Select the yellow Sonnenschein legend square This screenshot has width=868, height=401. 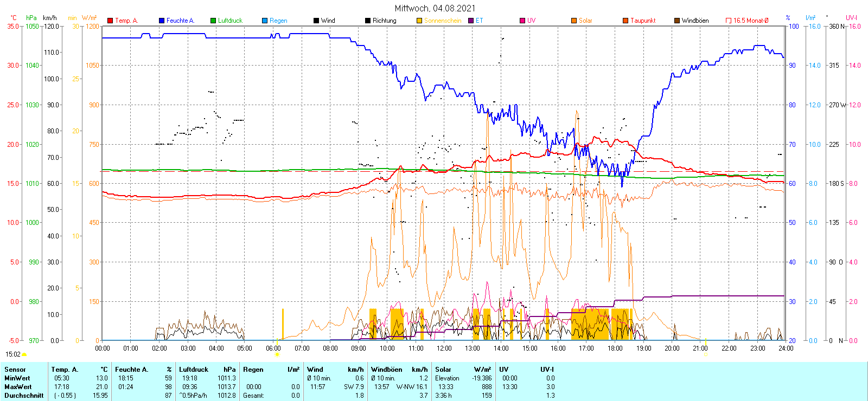419,21
